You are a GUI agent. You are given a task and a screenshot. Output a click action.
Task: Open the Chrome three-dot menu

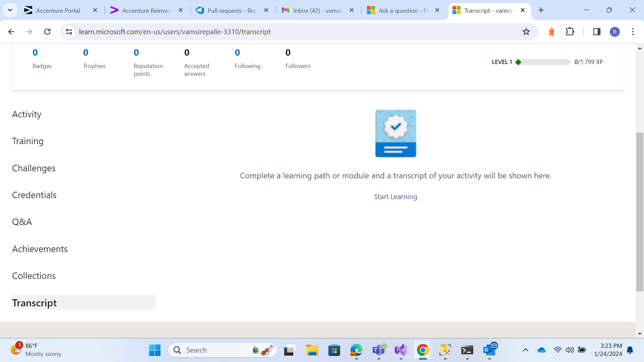tap(633, 32)
